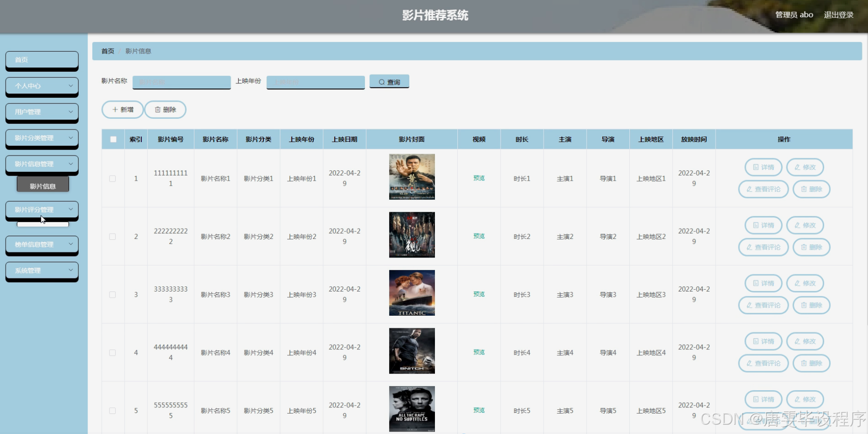The image size is (868, 434).
Task: Click cell text 主演5
Action: point(565,411)
